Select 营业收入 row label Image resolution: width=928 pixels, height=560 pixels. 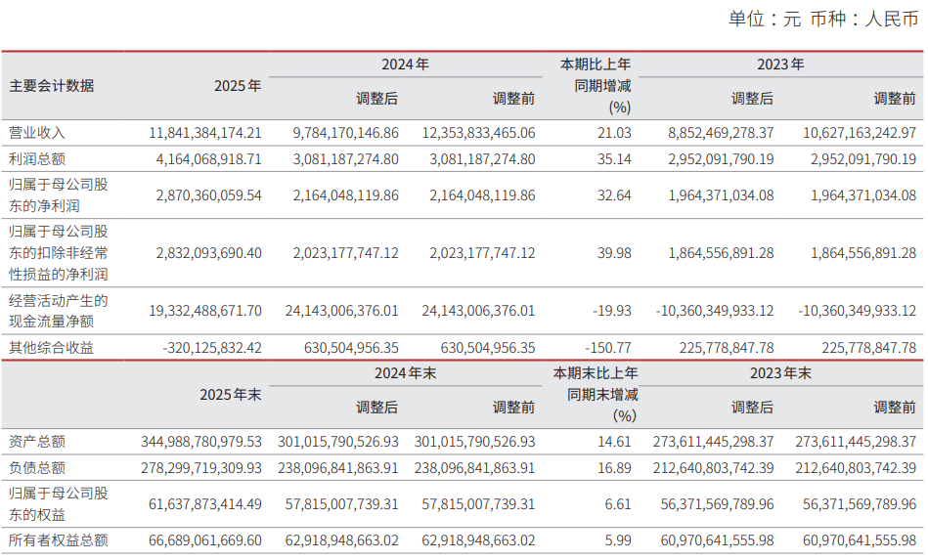(37, 133)
